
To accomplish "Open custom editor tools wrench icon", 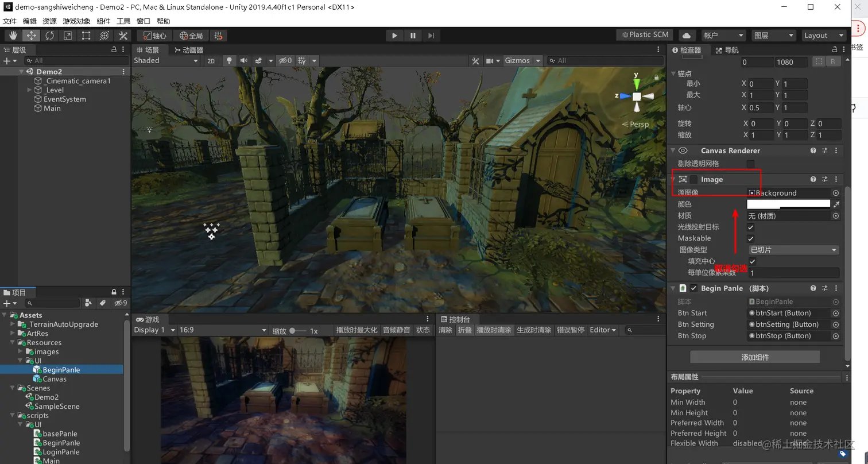I will [123, 36].
